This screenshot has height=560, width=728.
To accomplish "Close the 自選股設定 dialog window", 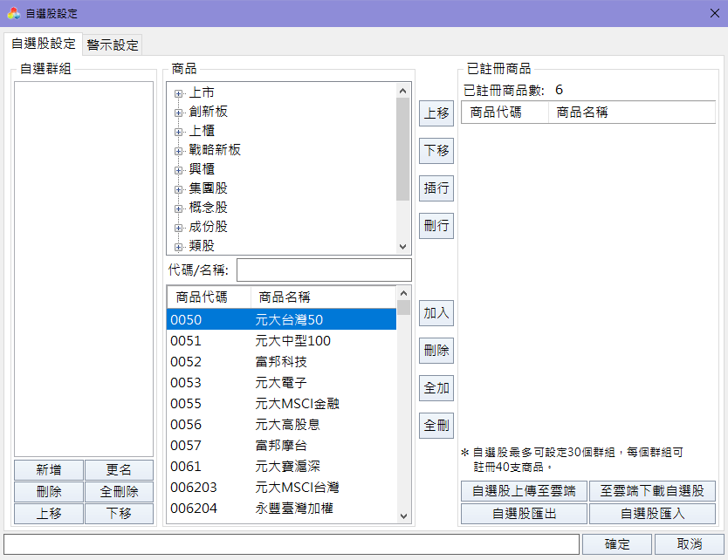I will (715, 13).
